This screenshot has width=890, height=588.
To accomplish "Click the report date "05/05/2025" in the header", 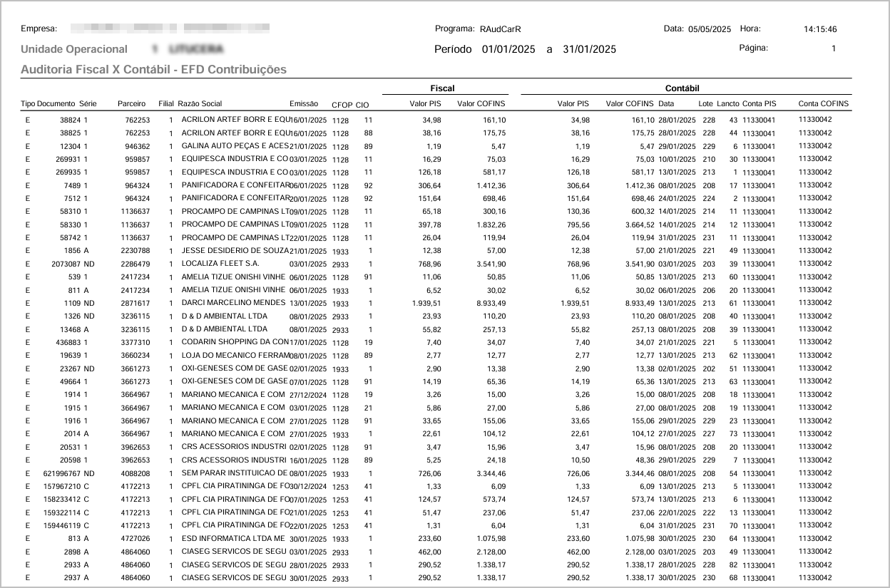I will (710, 29).
